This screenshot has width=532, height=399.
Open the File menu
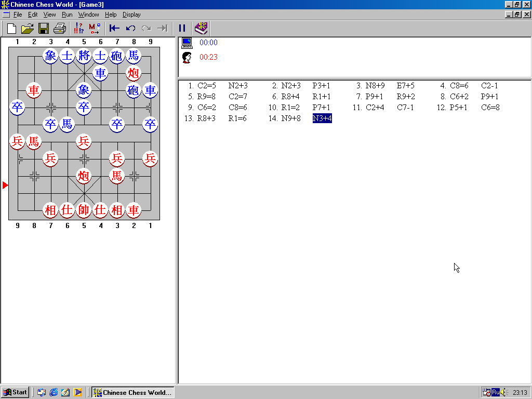pyautogui.click(x=18, y=15)
